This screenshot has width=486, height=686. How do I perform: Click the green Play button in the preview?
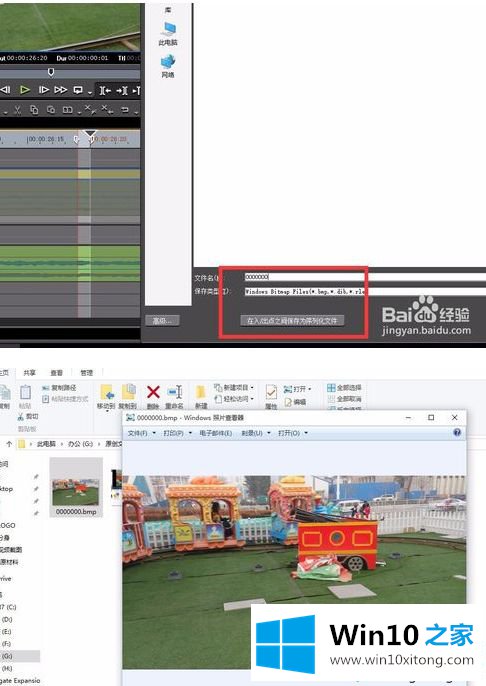tap(25, 90)
